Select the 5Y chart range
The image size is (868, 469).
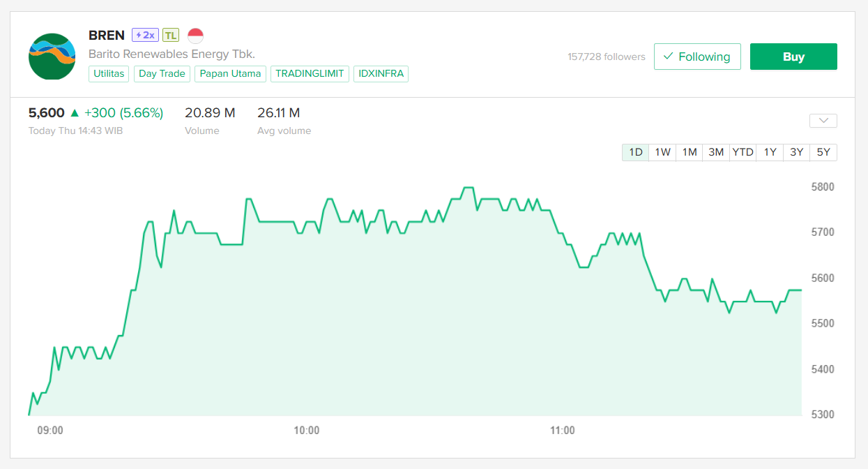point(823,152)
